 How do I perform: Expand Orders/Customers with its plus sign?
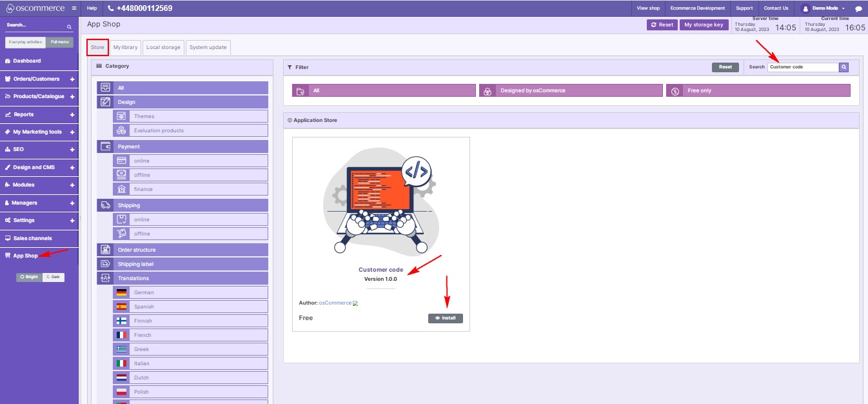(72, 79)
